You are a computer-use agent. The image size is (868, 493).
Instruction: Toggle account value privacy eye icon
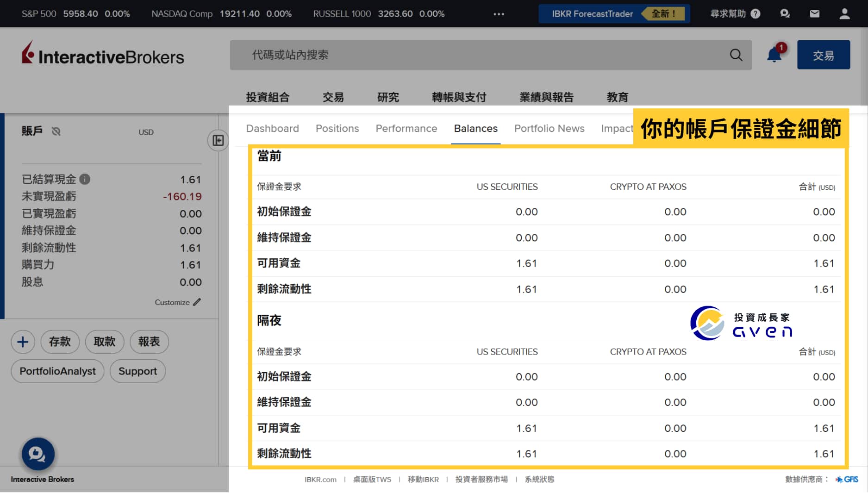[56, 131]
